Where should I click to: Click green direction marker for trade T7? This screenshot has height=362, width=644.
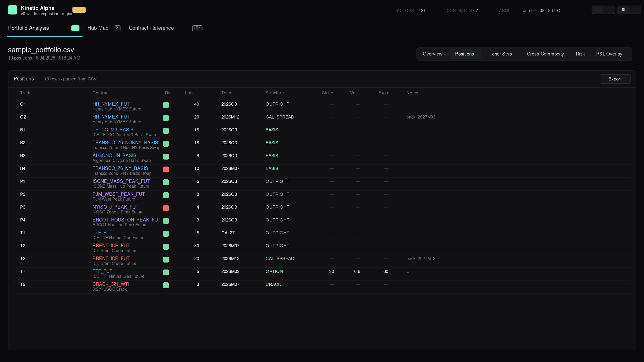(x=166, y=272)
